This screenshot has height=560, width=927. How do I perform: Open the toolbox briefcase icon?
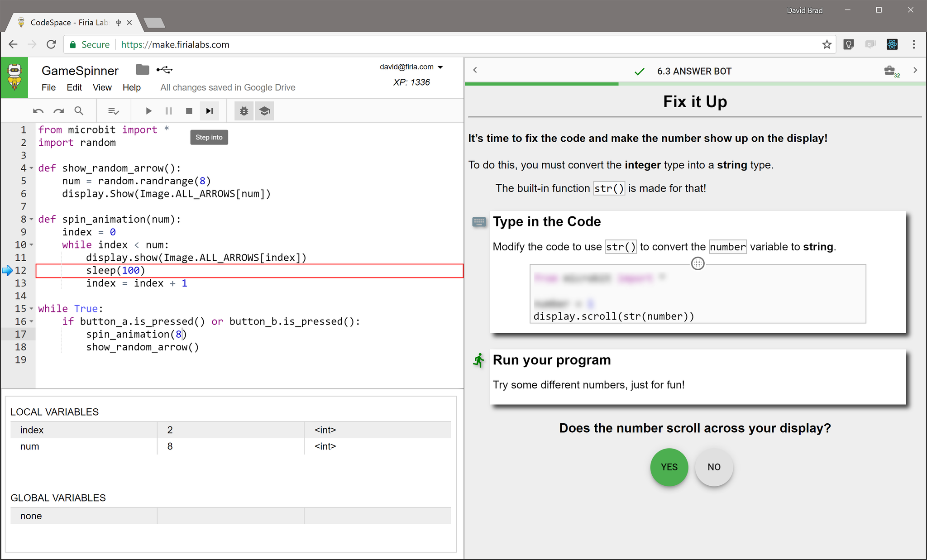(889, 71)
